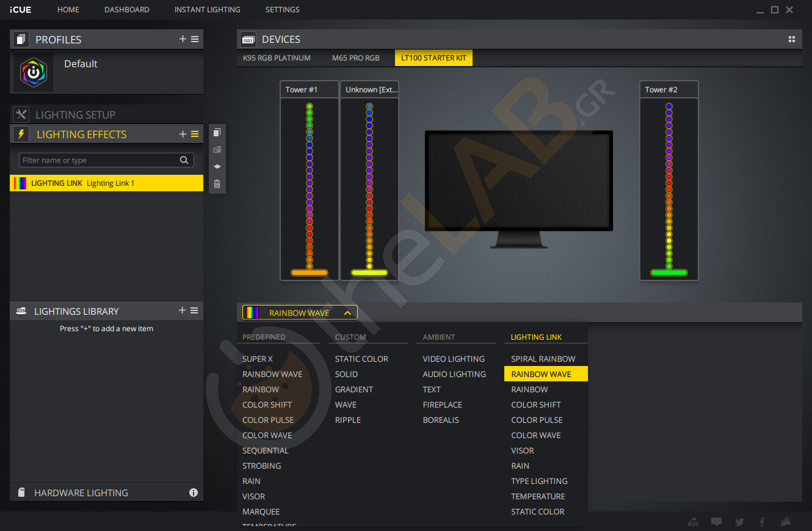Pick RAINBOW WAVE under the PREDEFINED column
This screenshot has width=812, height=531.
point(272,374)
